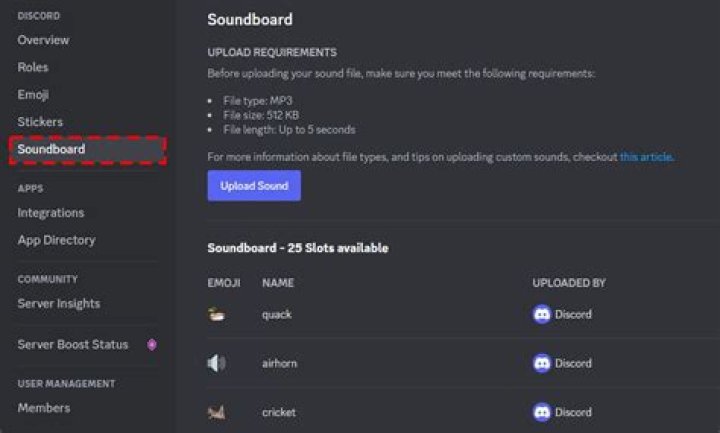Click the Upload Sound button
720x433 pixels.
tap(254, 186)
